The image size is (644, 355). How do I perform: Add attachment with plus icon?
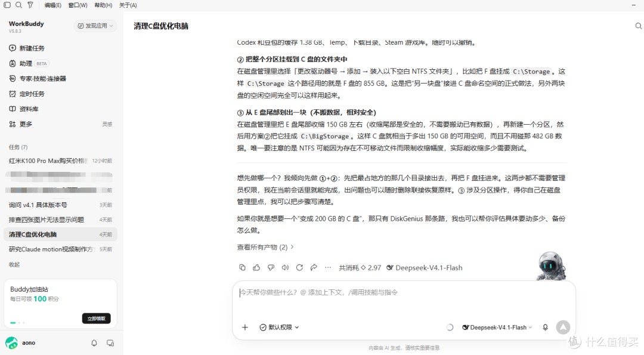pos(245,327)
